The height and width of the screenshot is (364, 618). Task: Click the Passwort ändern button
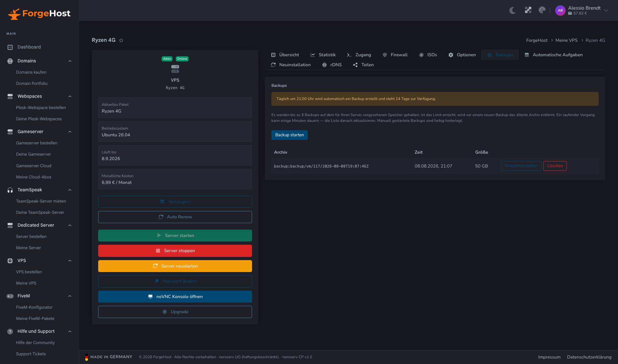tap(175, 281)
